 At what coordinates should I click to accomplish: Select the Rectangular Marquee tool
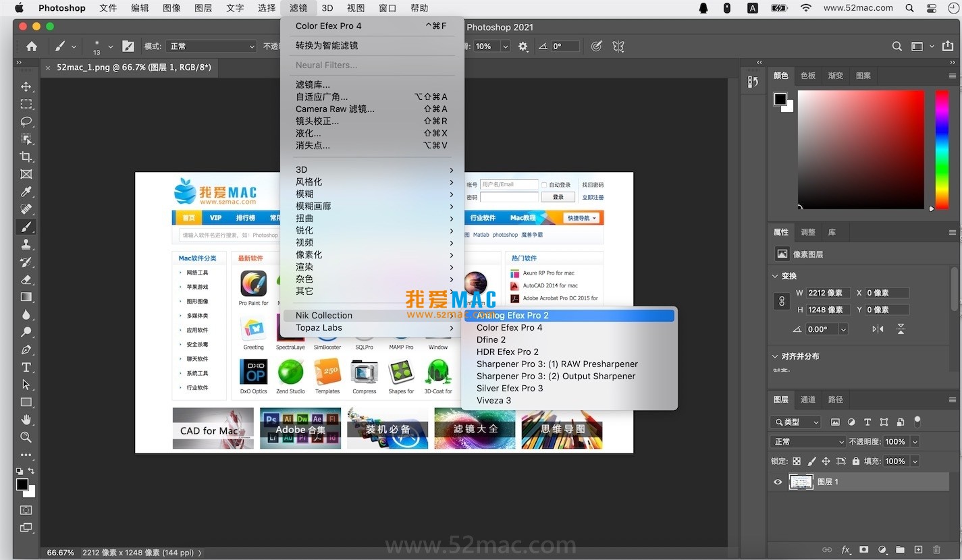(26, 104)
